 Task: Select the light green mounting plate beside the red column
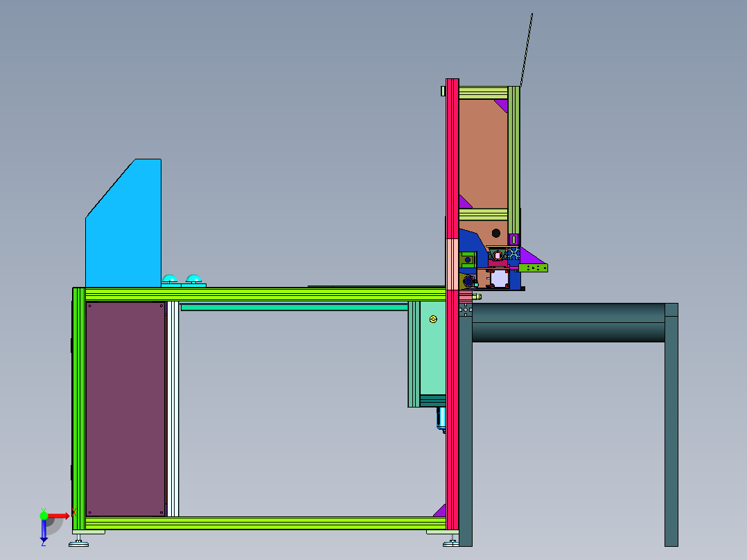pos(433,348)
